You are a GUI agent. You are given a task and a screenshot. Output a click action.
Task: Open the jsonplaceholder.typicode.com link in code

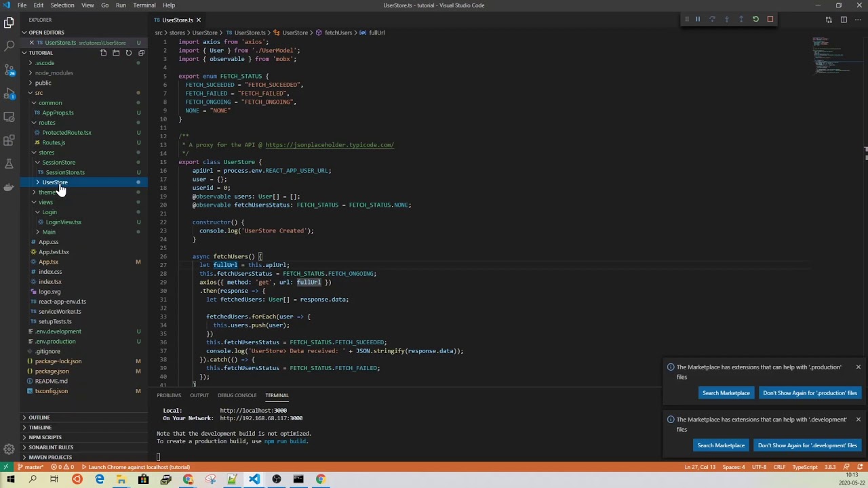tap(330, 145)
